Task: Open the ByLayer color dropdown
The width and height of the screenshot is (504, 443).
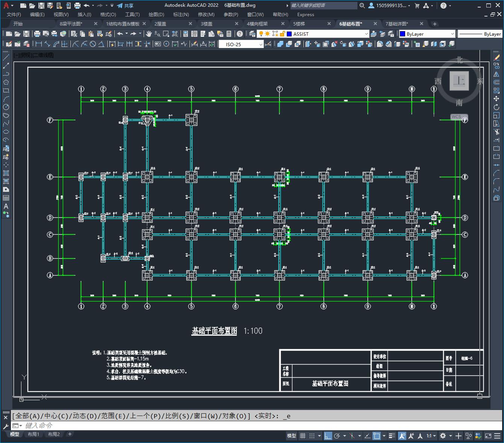Action: click(x=452, y=34)
